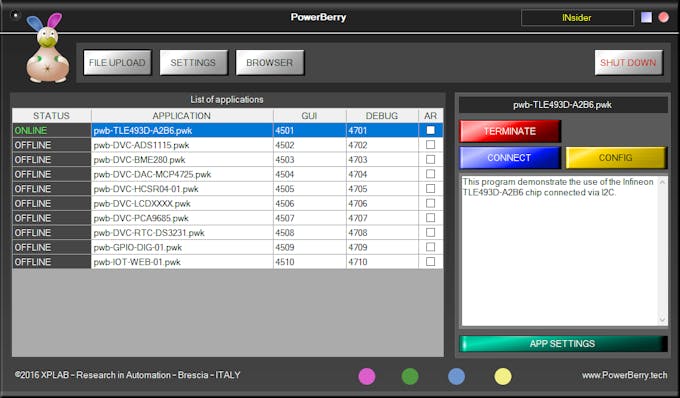The height and width of the screenshot is (398, 680).
Task: Click the green circle indicator
Action: tap(410, 376)
